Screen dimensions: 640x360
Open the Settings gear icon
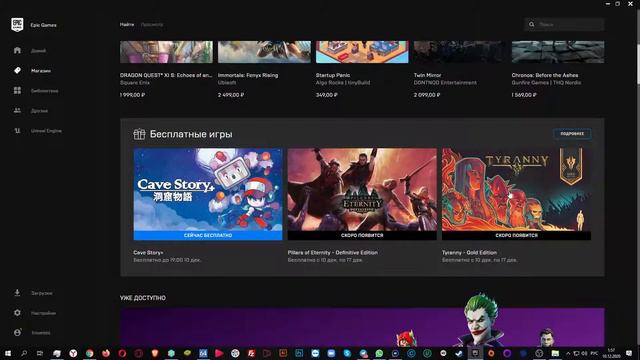(x=17, y=313)
